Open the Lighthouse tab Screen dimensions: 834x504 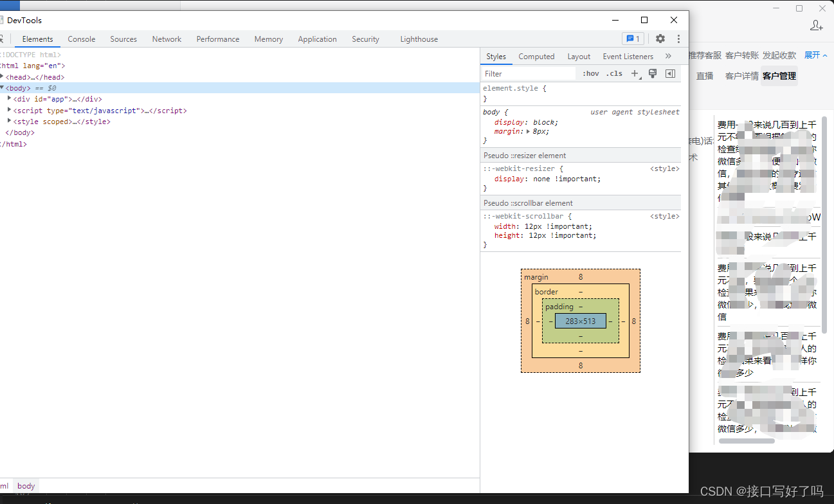419,39
